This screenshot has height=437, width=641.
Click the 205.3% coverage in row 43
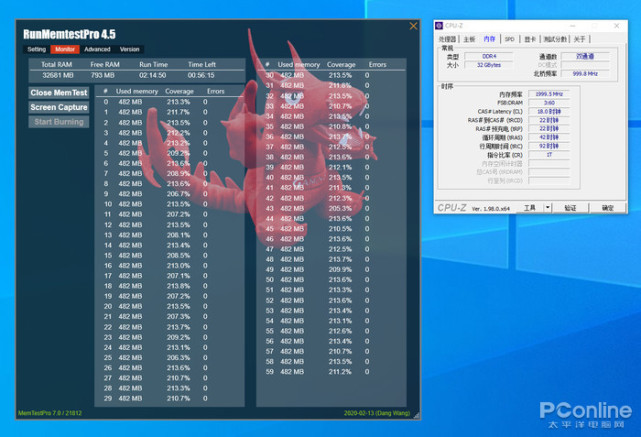pyautogui.click(x=340, y=208)
